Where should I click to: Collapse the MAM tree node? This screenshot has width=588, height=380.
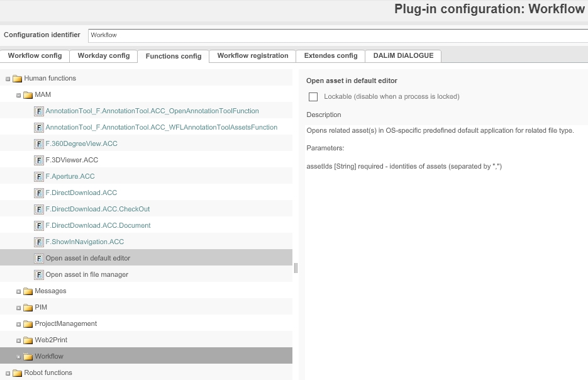pos(19,95)
